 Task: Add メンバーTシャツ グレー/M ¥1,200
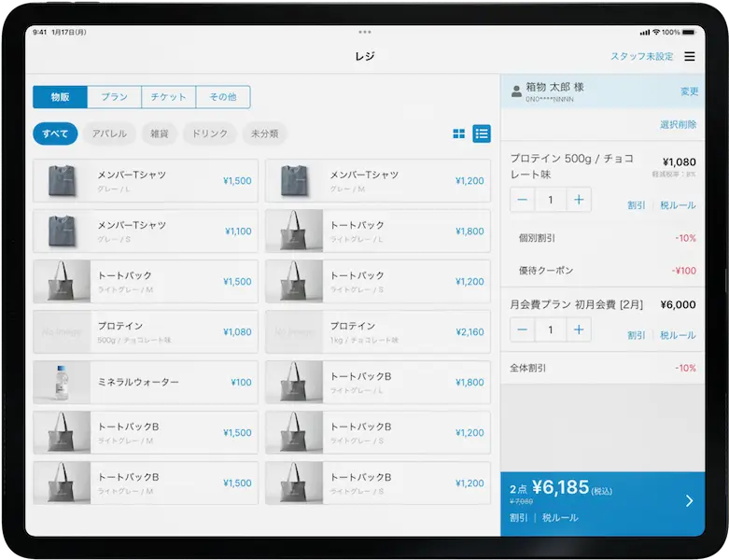pyautogui.click(x=378, y=181)
